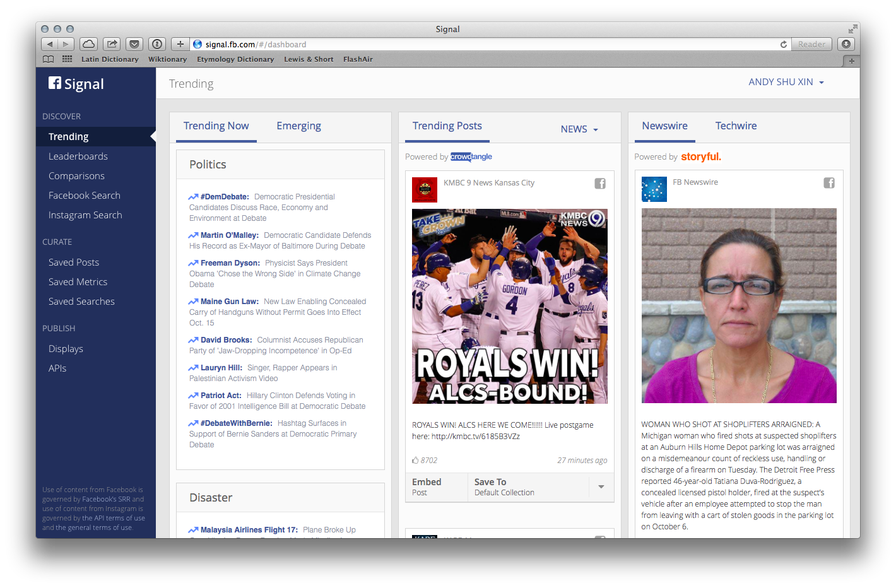
Task: Open the #DemDebate trending topic
Action: [225, 197]
